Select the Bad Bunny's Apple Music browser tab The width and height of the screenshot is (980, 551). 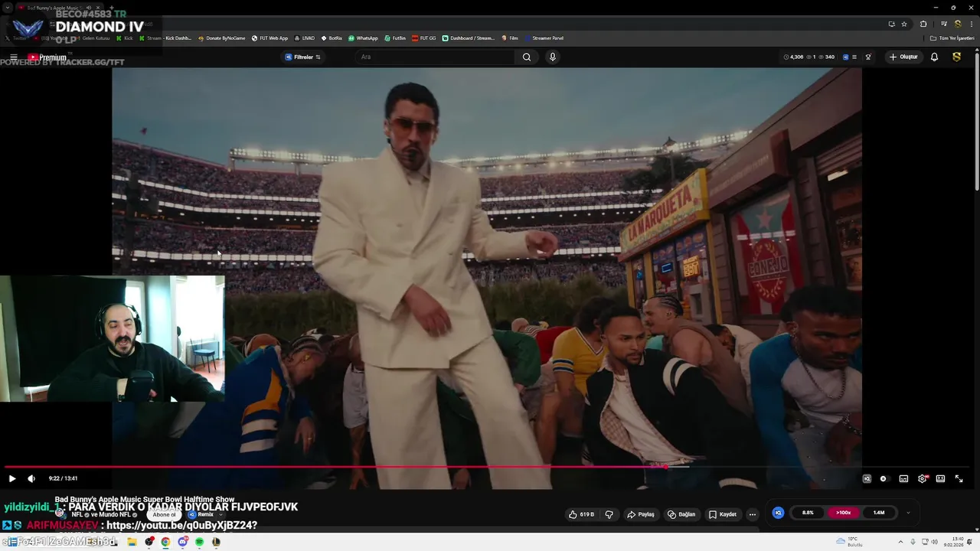coord(60,8)
